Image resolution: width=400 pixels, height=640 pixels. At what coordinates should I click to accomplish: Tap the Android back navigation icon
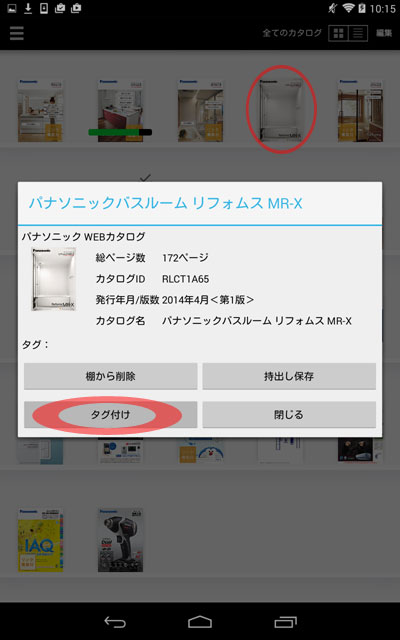(x=115, y=622)
